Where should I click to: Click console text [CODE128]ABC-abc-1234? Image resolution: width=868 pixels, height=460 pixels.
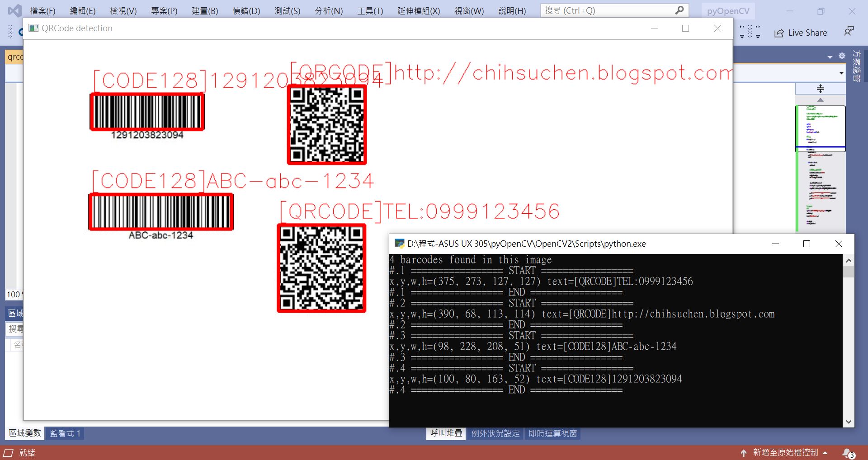point(620,347)
